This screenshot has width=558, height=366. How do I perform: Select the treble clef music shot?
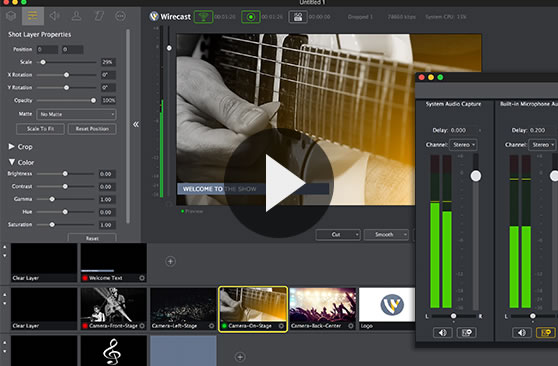pos(114,351)
